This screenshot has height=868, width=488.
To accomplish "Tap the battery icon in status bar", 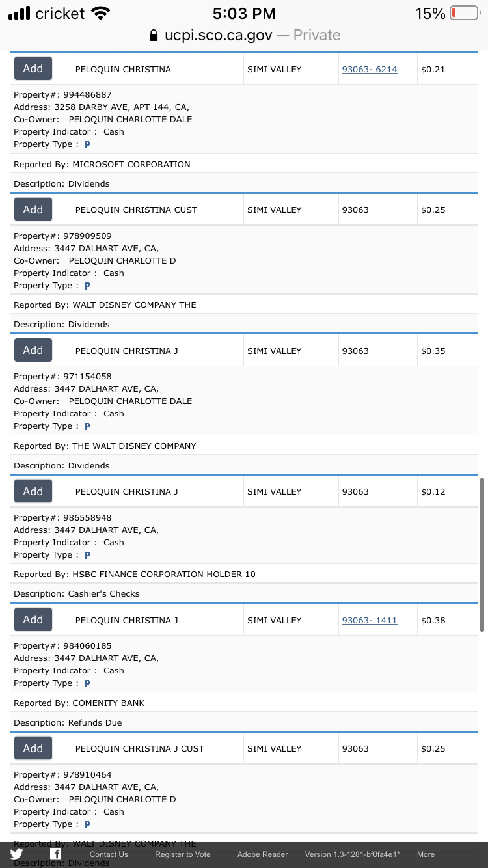I will pyautogui.click(x=464, y=13).
